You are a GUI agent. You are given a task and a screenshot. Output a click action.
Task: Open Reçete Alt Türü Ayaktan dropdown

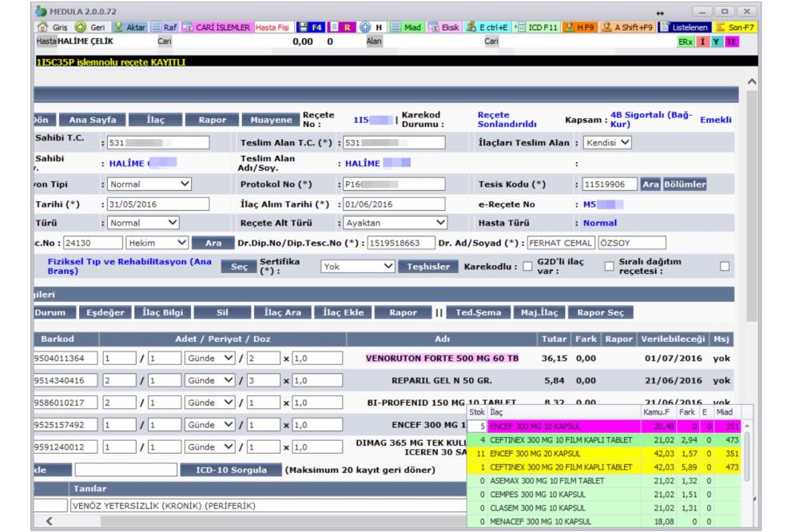(395, 223)
